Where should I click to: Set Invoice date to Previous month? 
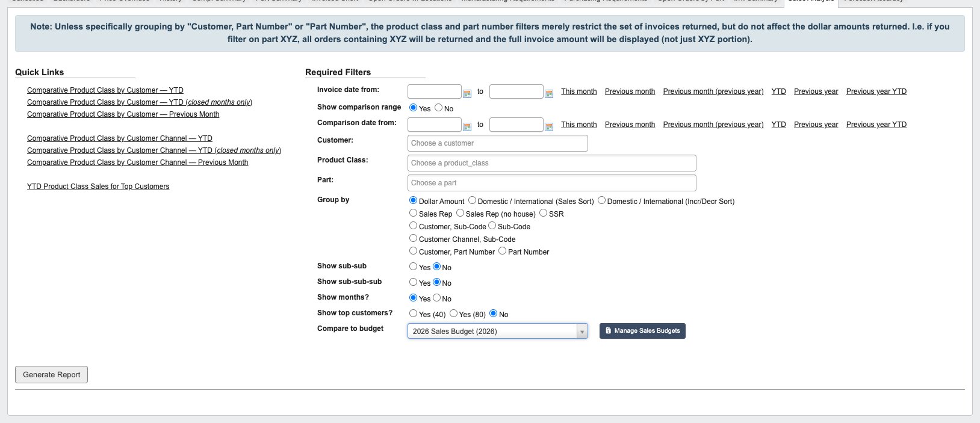pyautogui.click(x=630, y=91)
